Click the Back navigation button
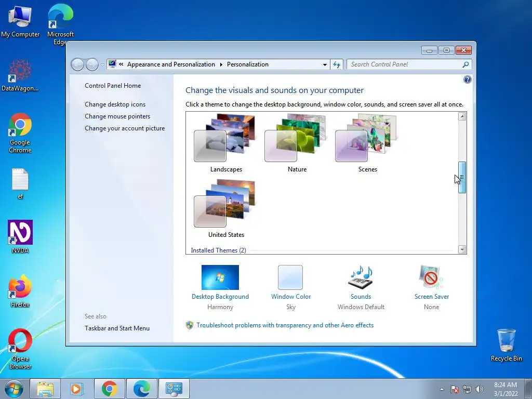Viewport: 532px width, 399px height. coord(77,64)
